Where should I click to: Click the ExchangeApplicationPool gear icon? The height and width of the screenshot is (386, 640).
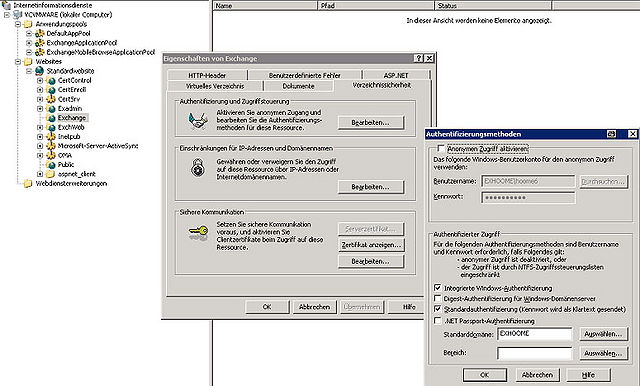click(x=40, y=43)
